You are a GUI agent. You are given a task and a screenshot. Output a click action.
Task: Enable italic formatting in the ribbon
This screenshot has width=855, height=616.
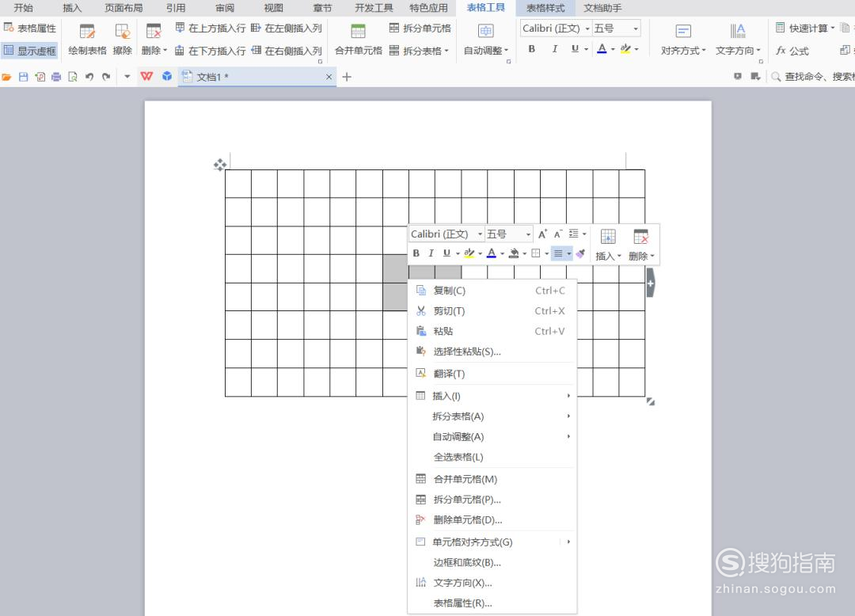pos(555,49)
